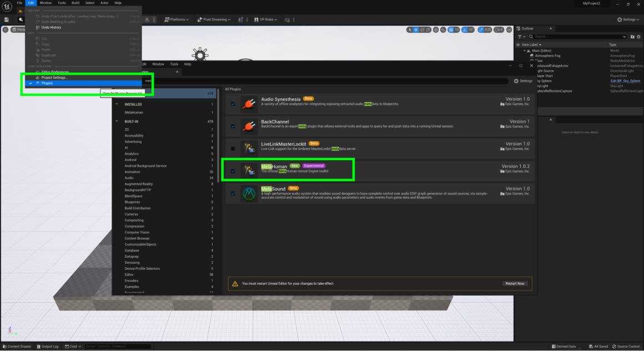Screen dimensions: 644x351
Task: Click the viewport layout grid icon
Action: coord(509,29)
